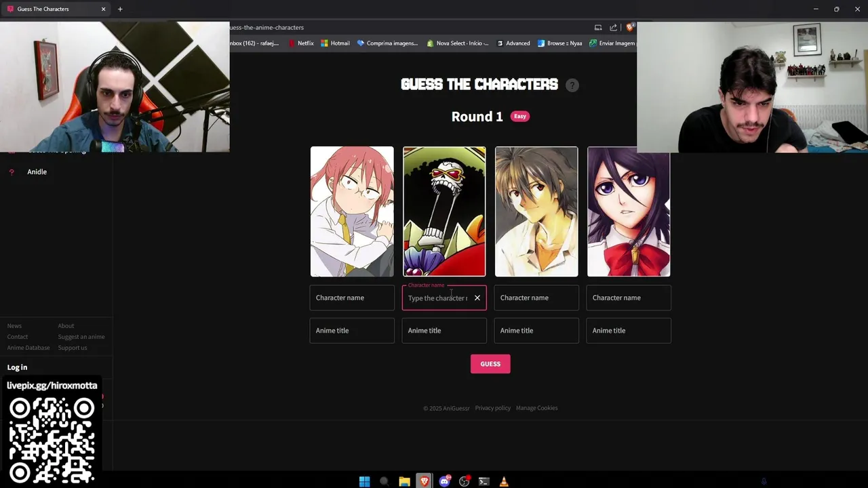The width and height of the screenshot is (868, 488).
Task: Click the © 2025 AniGuessr footer text
Action: tap(446, 408)
